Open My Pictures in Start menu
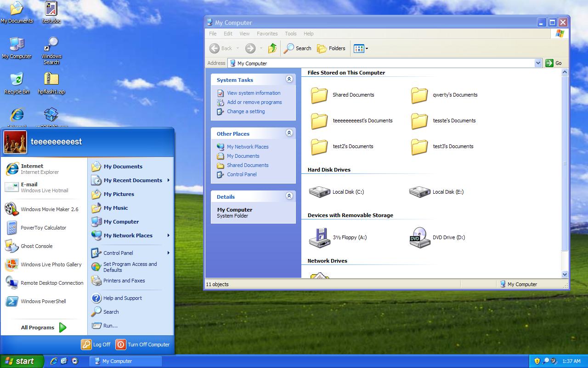 pyautogui.click(x=131, y=194)
